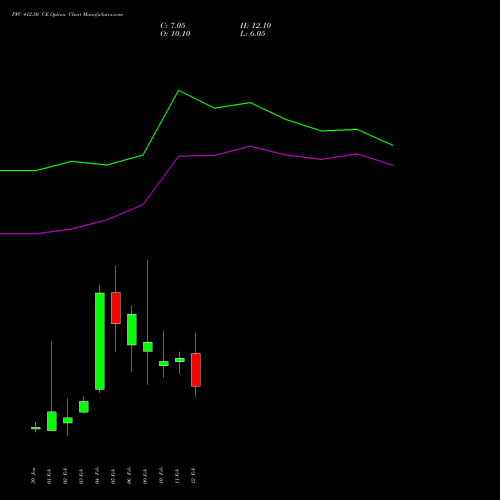Click the '01 Feb' date label
The image size is (500, 500).
point(49,476)
